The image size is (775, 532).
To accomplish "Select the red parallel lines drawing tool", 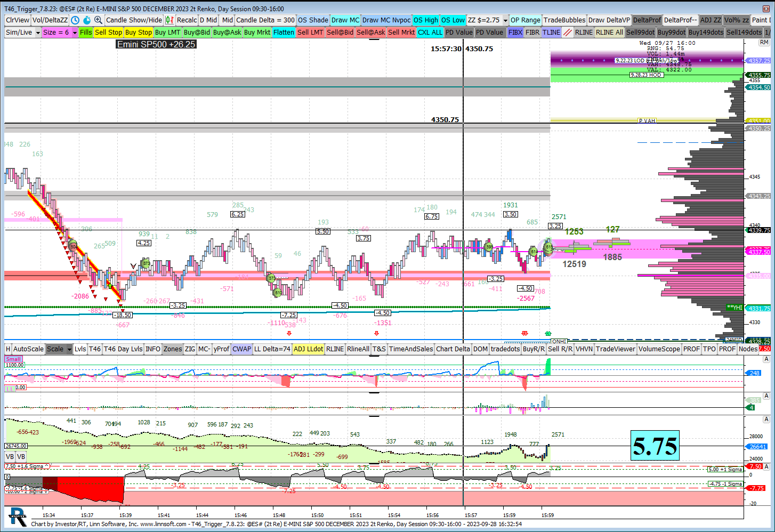I will [x=568, y=32].
